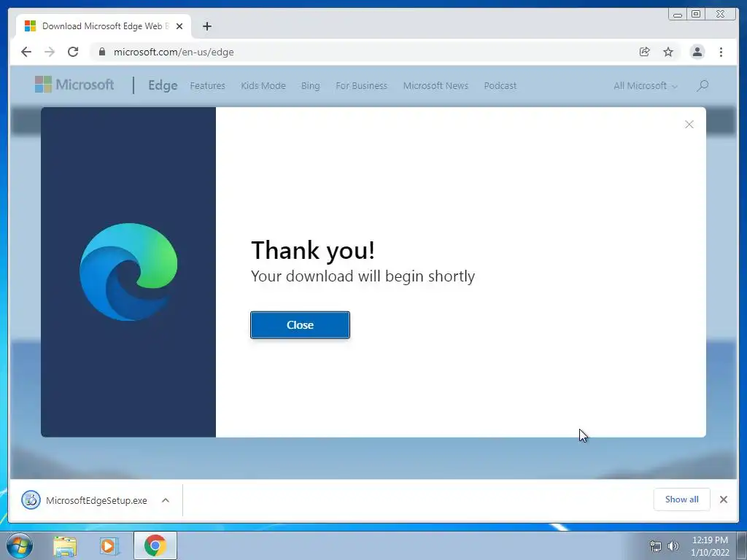The width and height of the screenshot is (747, 560).
Task: Close the Download Microsoft Edge tab
Action: (179, 26)
